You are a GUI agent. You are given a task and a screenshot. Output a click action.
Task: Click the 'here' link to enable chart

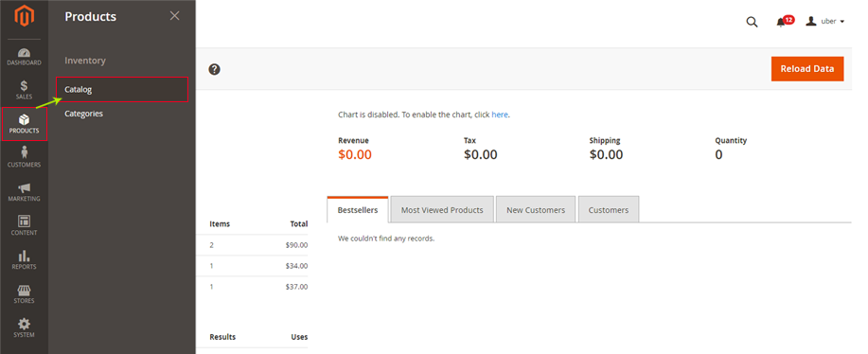[x=500, y=115]
